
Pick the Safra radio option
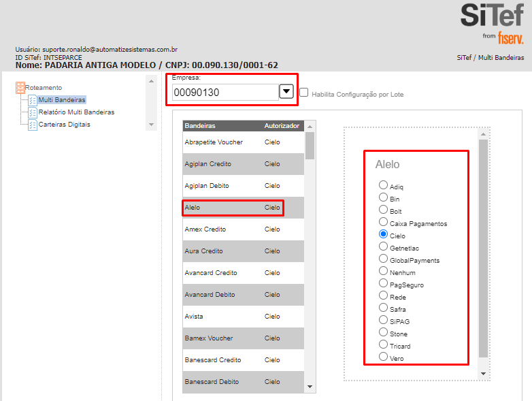[x=383, y=307]
